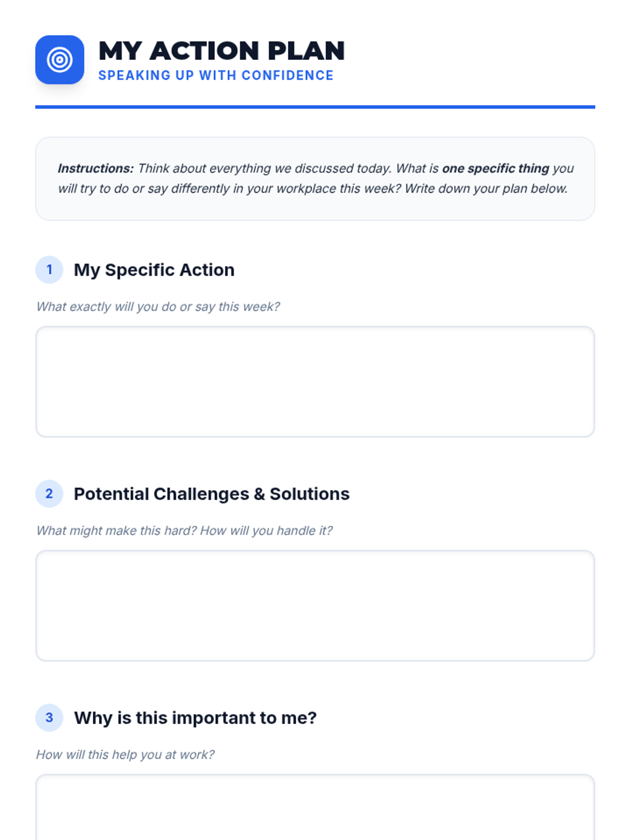Click the bold 'Instructions:' label

pyautogui.click(x=96, y=169)
